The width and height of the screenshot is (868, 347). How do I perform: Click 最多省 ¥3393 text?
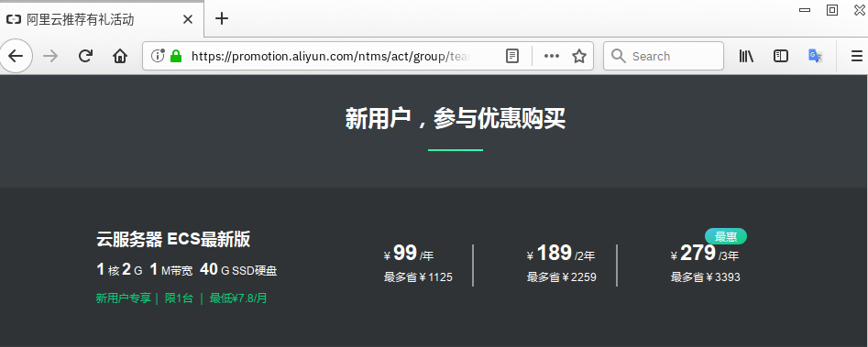[x=705, y=277]
